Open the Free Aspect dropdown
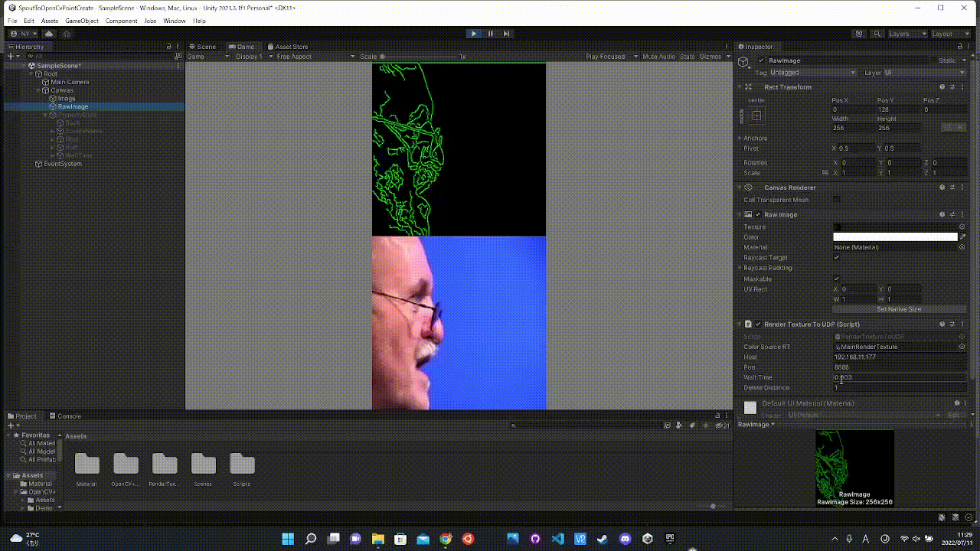Screen dimensions: 980x551 [x=315, y=57]
